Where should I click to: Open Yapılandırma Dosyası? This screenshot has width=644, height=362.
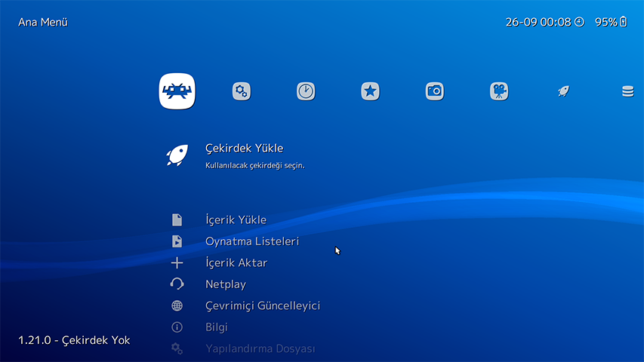pos(260,348)
